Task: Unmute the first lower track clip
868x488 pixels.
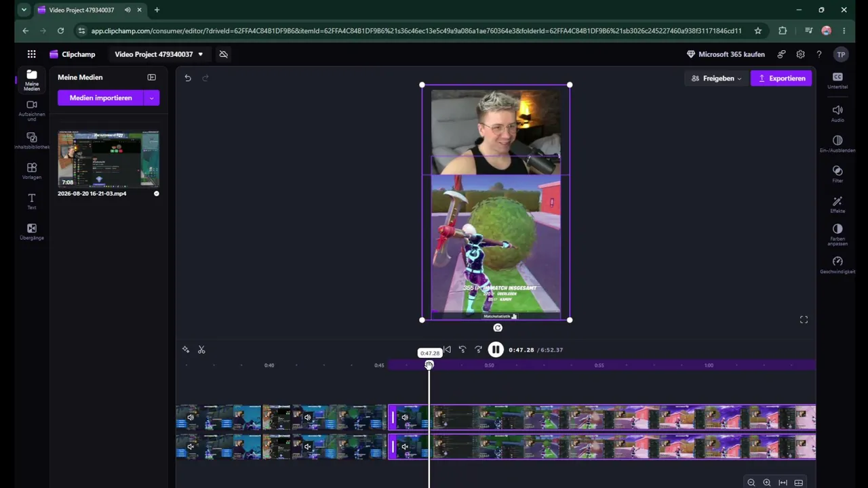Action: pos(191,447)
